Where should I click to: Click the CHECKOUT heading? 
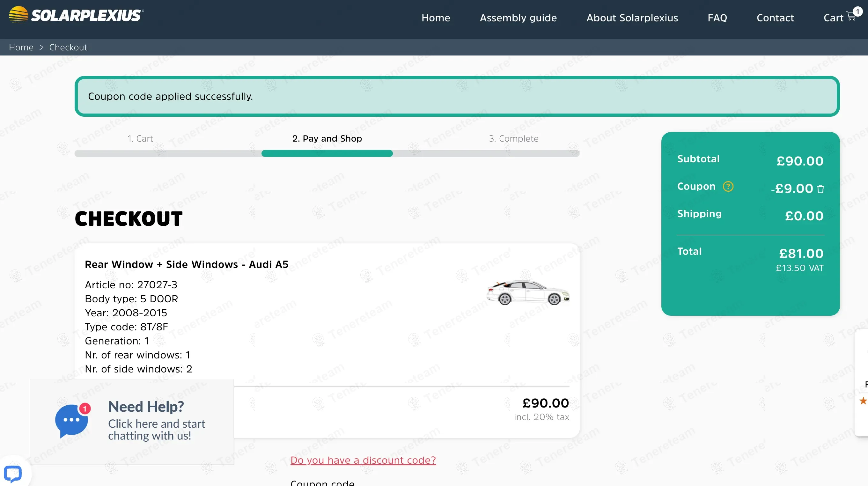[129, 219]
